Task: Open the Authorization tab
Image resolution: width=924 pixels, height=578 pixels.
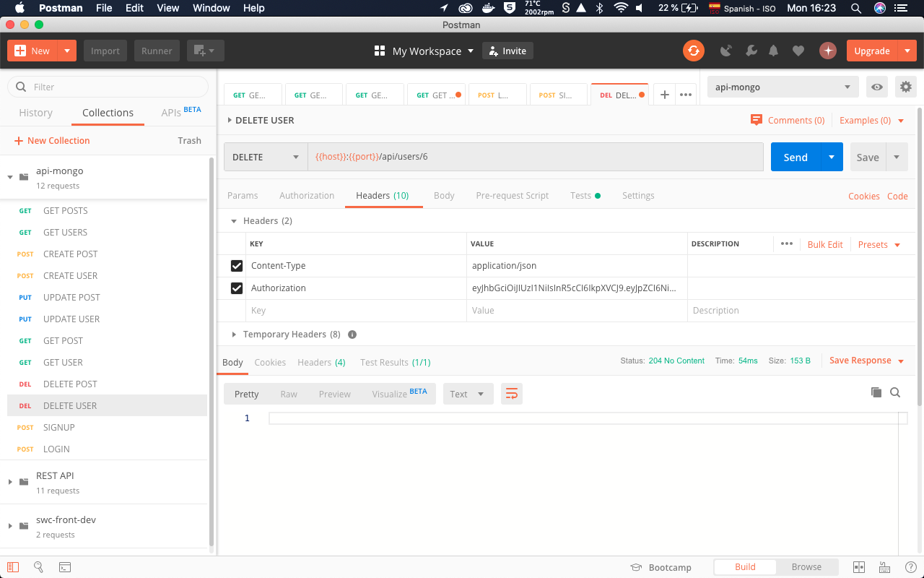Action: click(307, 195)
